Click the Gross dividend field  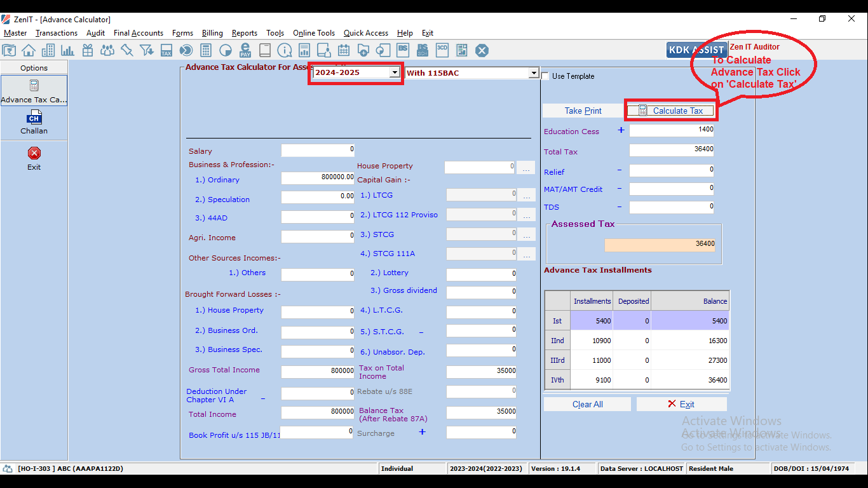coord(481,292)
